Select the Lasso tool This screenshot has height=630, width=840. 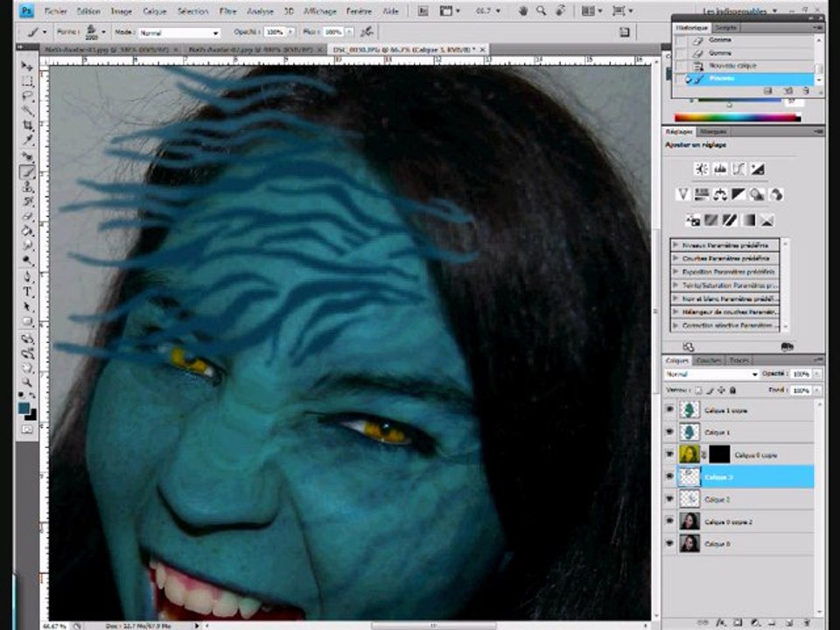tap(27, 96)
